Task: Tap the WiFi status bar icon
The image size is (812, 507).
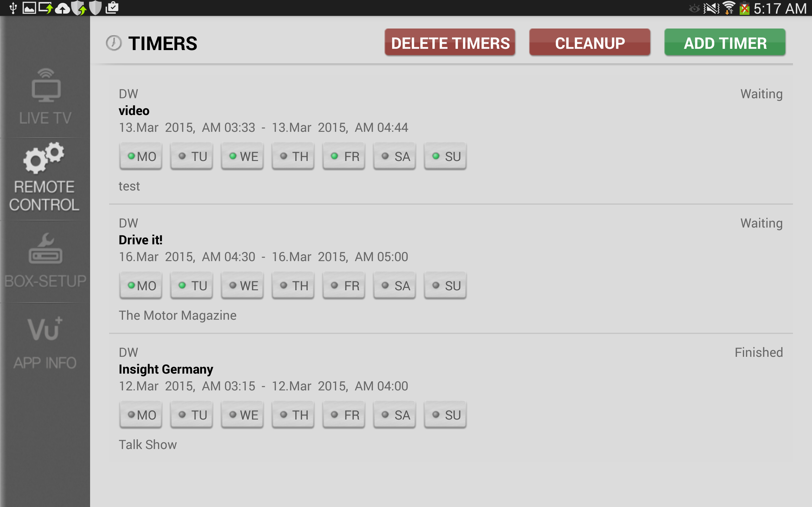Action: point(729,8)
